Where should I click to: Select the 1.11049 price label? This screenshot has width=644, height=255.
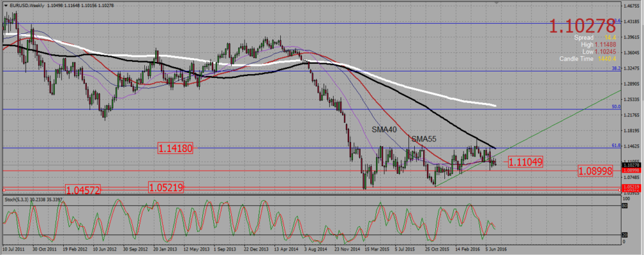pos(526,162)
